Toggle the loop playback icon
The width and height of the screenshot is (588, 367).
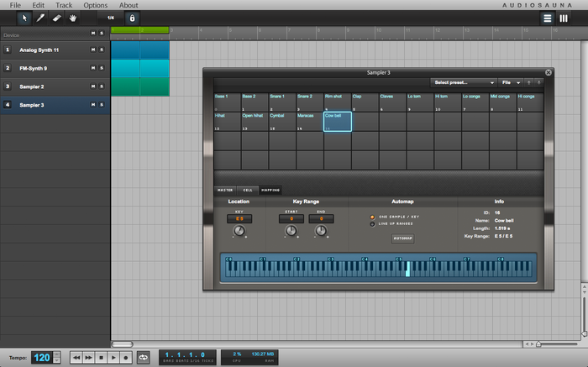(144, 357)
